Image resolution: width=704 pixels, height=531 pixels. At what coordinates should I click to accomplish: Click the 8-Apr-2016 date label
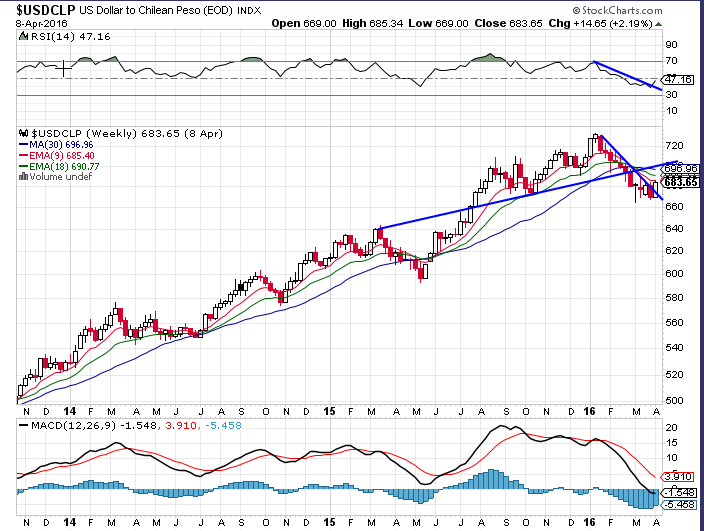pyautogui.click(x=41, y=23)
